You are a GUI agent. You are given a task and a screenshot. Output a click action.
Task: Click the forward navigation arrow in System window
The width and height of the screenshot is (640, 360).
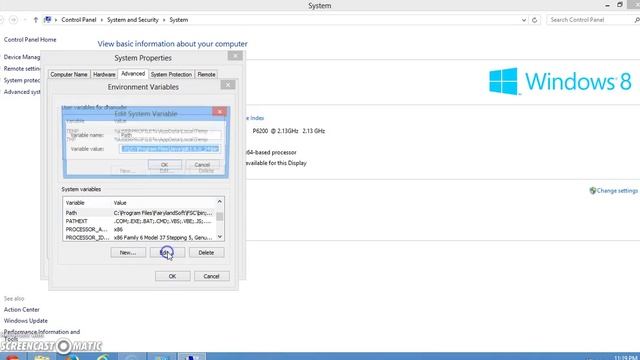[x=13, y=20]
